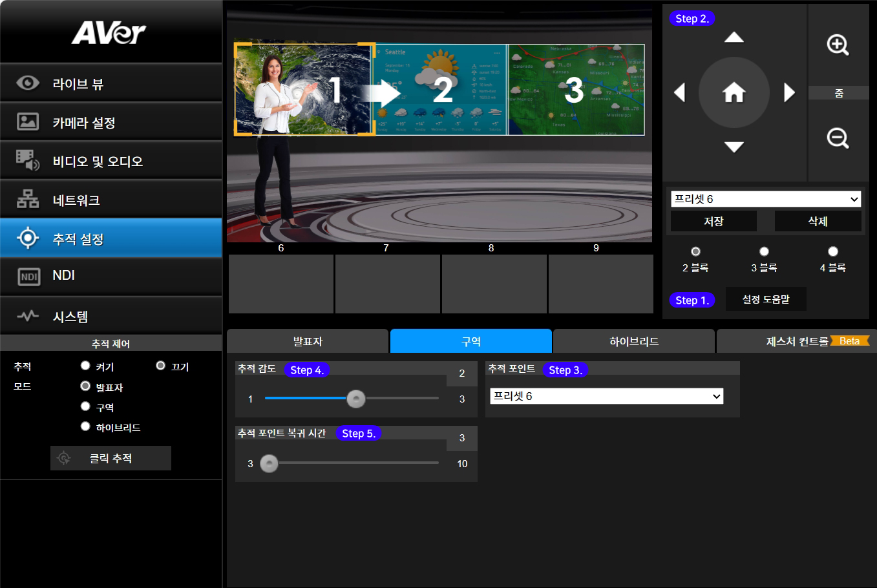Pan camera left with left arrow
This screenshot has height=588, width=877.
[679, 92]
